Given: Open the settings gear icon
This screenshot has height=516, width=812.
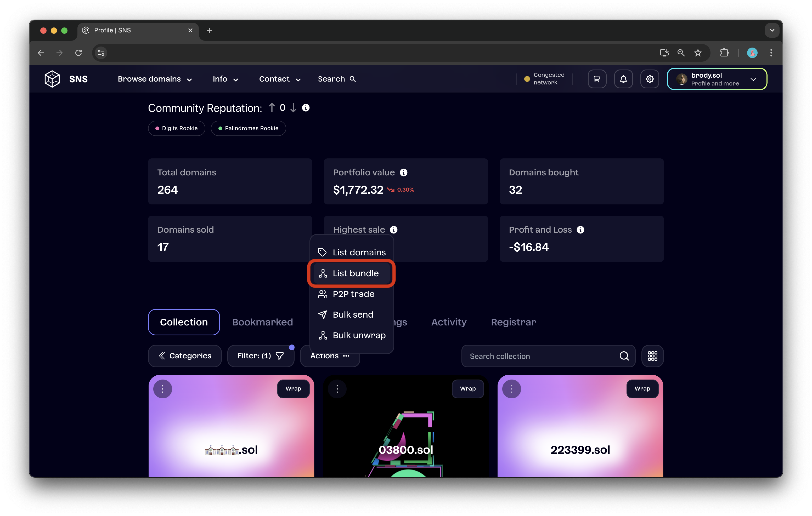Looking at the screenshot, I should click(650, 79).
